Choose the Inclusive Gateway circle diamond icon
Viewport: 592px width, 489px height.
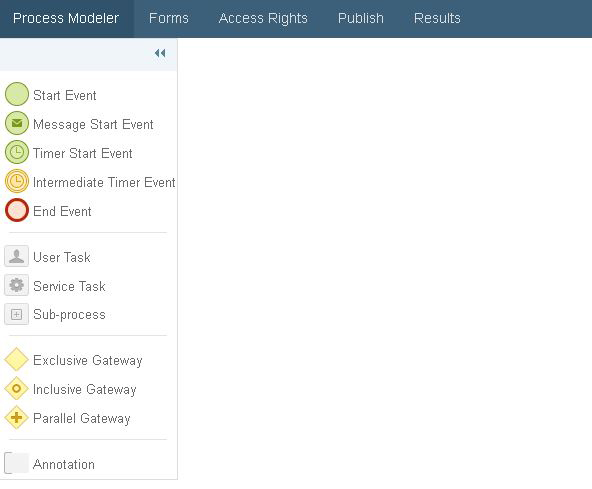click(x=17, y=389)
